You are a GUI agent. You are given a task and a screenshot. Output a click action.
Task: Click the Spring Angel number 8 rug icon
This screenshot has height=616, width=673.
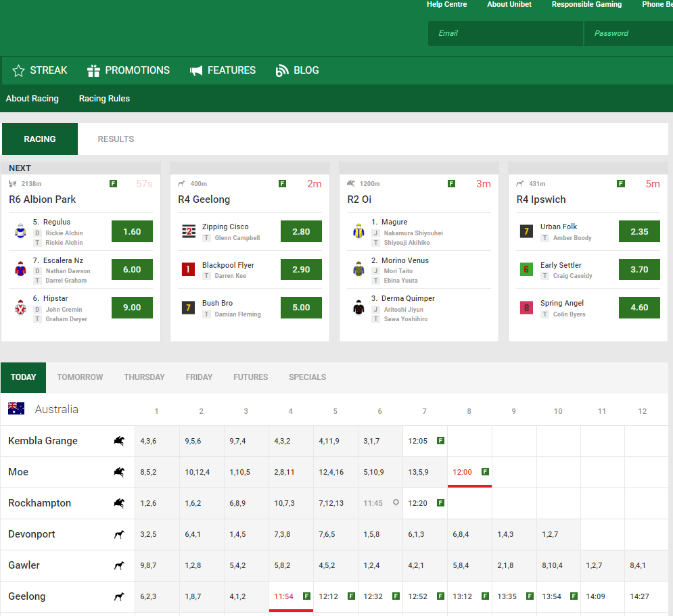(x=527, y=308)
